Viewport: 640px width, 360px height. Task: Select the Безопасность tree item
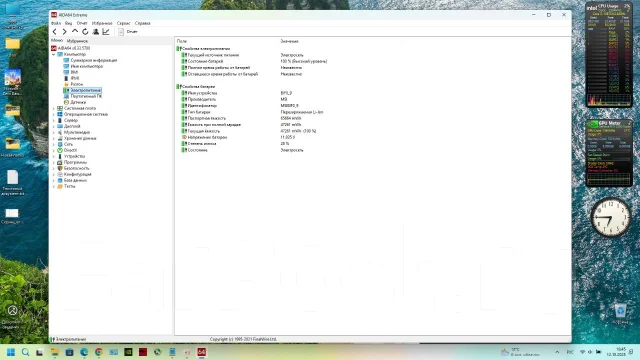pos(76,168)
